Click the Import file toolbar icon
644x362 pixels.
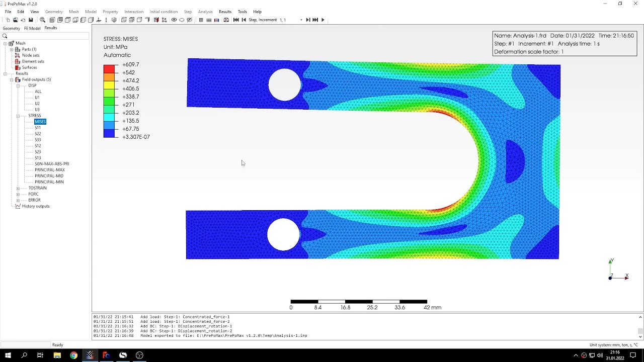click(23, 20)
